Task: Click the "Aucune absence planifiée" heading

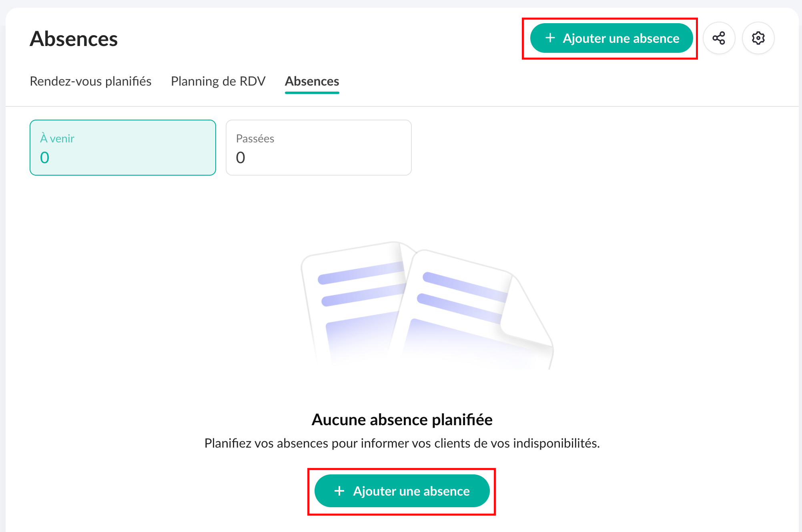Action: (402, 420)
